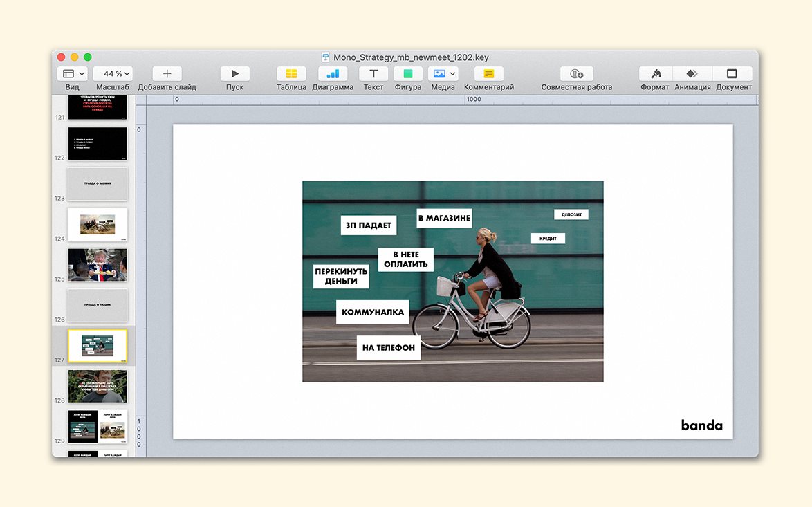Screen dimensions: 812x507
Task: Click the Добавить слайд label
Action: pos(167,87)
